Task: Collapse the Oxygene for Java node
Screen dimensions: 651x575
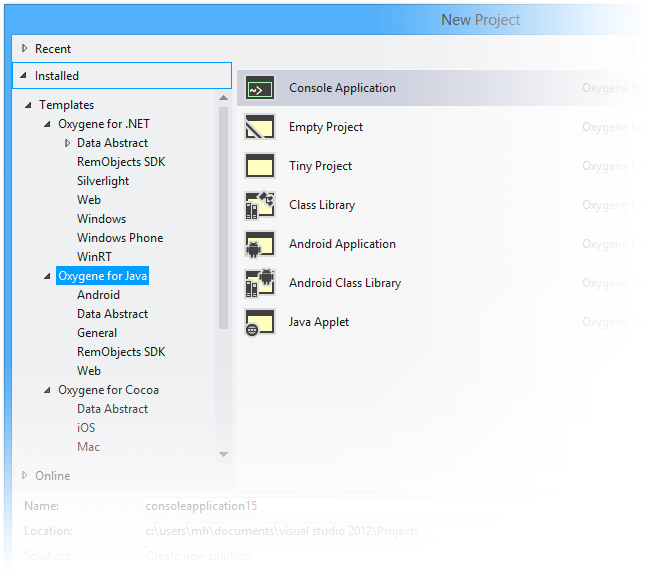Action: tap(47, 276)
